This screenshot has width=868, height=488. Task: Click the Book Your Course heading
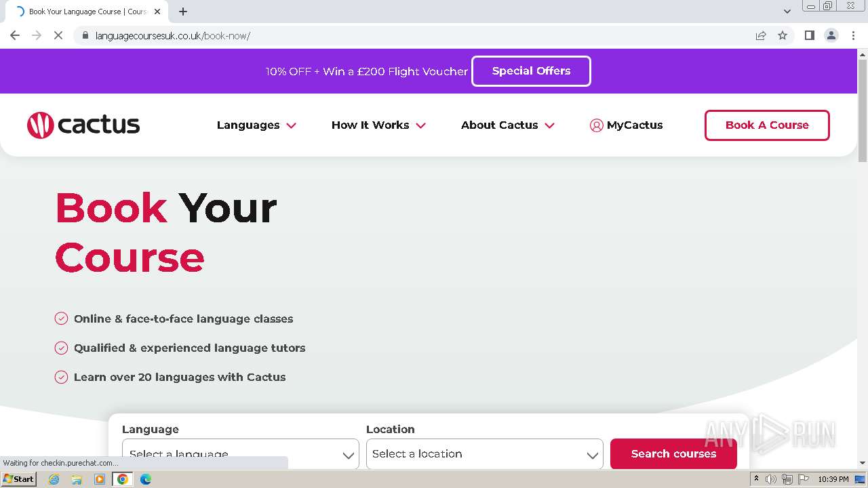tap(166, 232)
